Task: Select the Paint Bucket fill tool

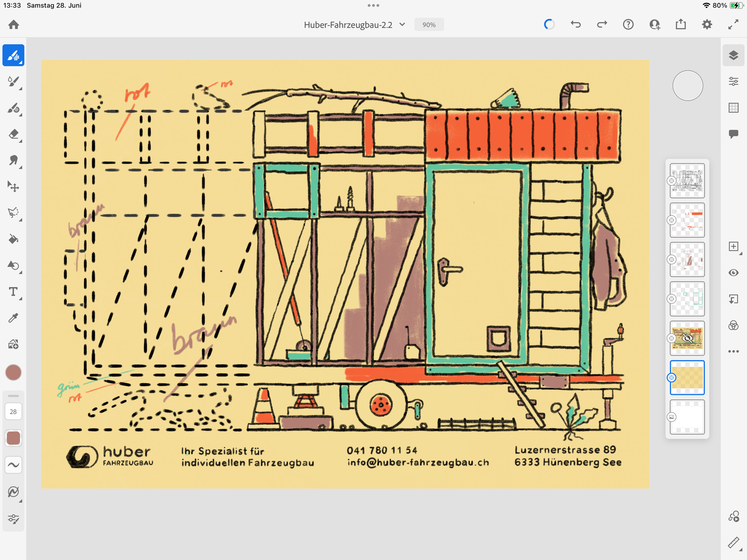Action: 13,239
